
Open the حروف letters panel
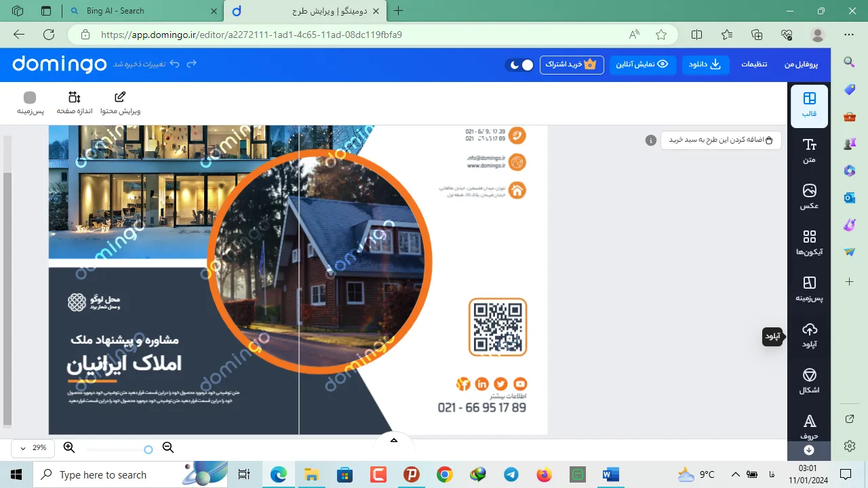(809, 427)
